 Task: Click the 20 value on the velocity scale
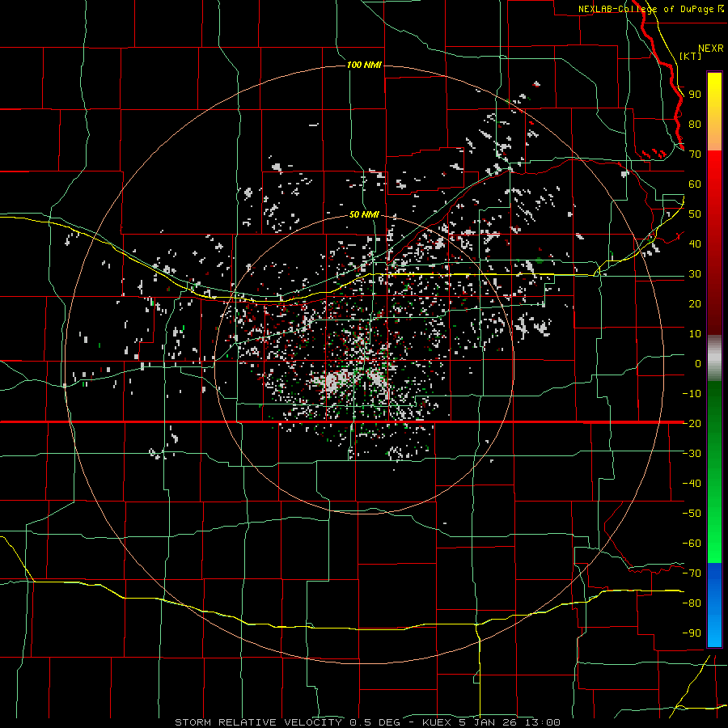tap(695, 304)
